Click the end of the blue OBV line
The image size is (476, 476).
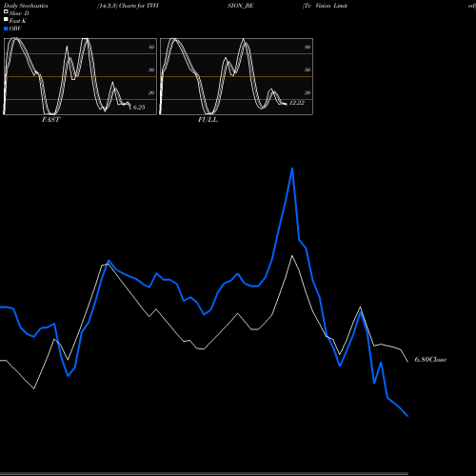(407, 416)
